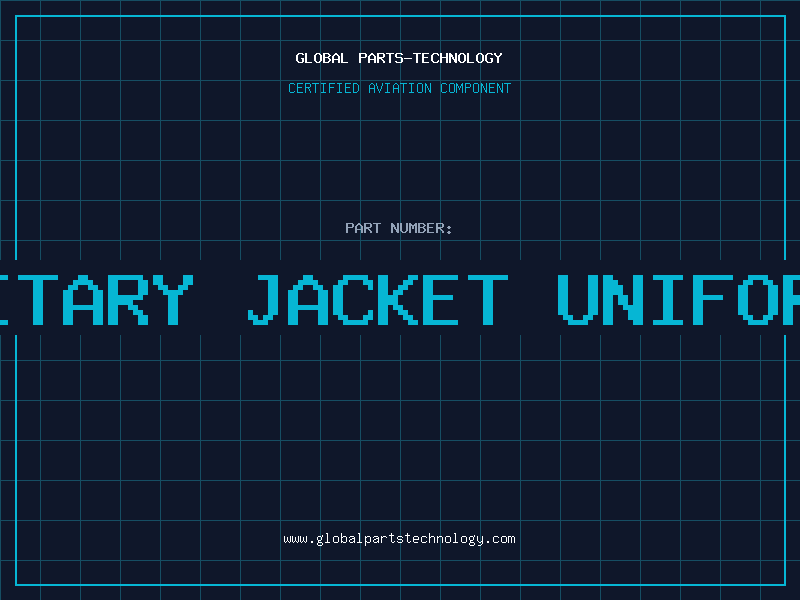Click the cropped TARY text at left

point(97,299)
